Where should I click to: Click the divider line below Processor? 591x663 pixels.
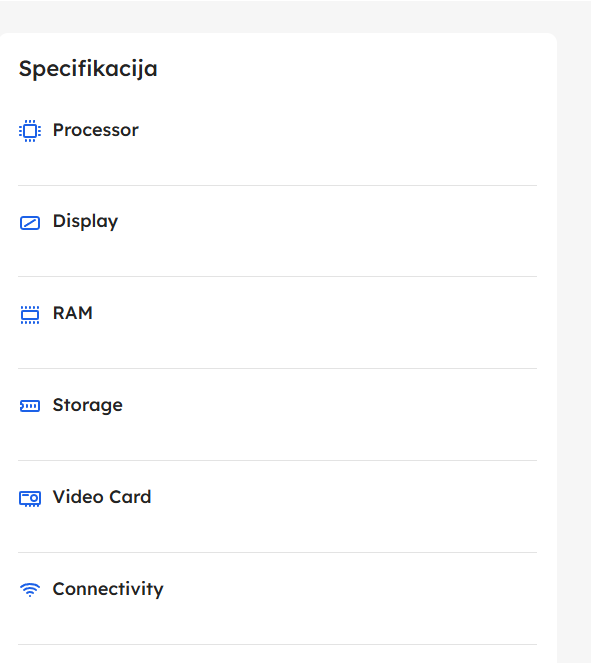pos(277,185)
